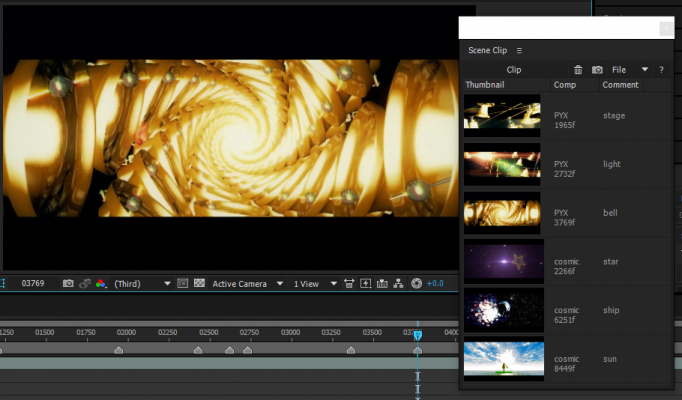Toggle the transparency grid

[199, 284]
